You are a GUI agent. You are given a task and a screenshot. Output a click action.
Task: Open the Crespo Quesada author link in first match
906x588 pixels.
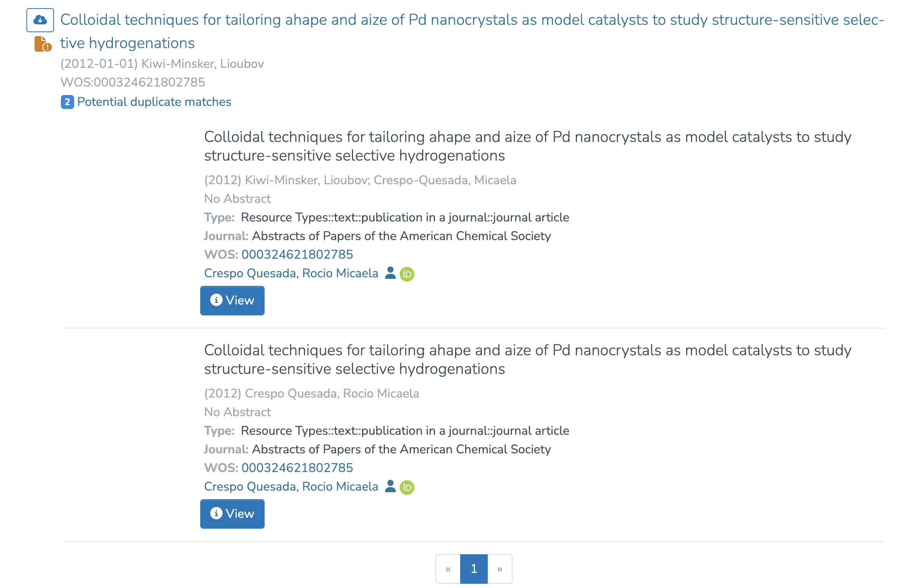pyautogui.click(x=291, y=273)
